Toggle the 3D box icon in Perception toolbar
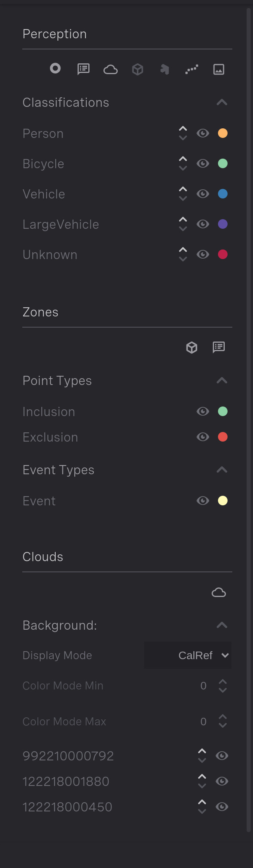This screenshot has height=868, width=253. [138, 70]
